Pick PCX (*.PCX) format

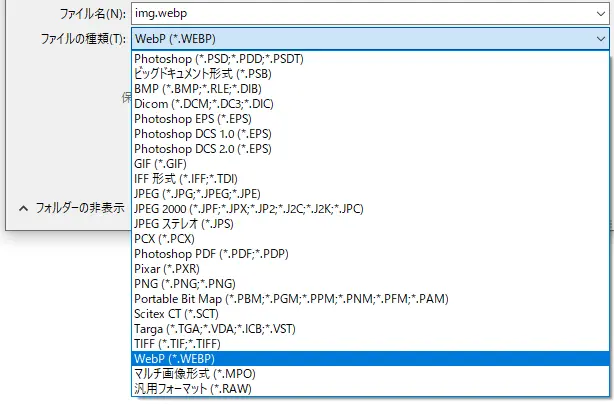tap(370, 239)
